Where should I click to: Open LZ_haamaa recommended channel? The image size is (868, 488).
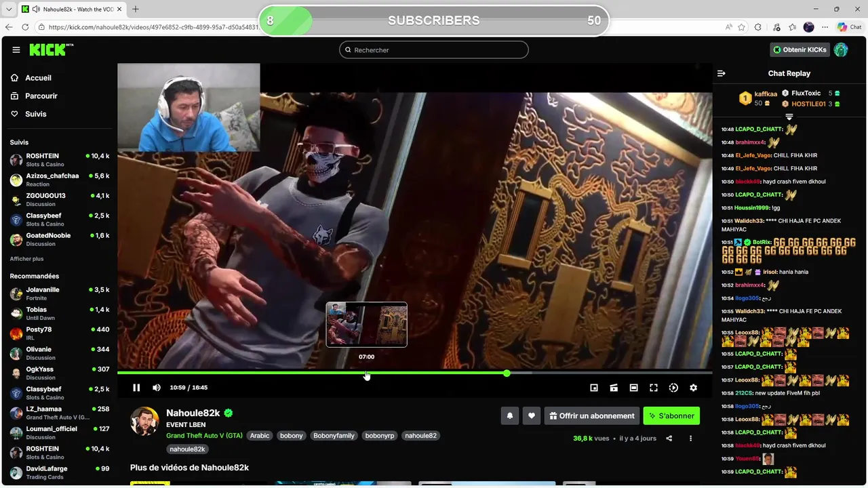(60, 413)
